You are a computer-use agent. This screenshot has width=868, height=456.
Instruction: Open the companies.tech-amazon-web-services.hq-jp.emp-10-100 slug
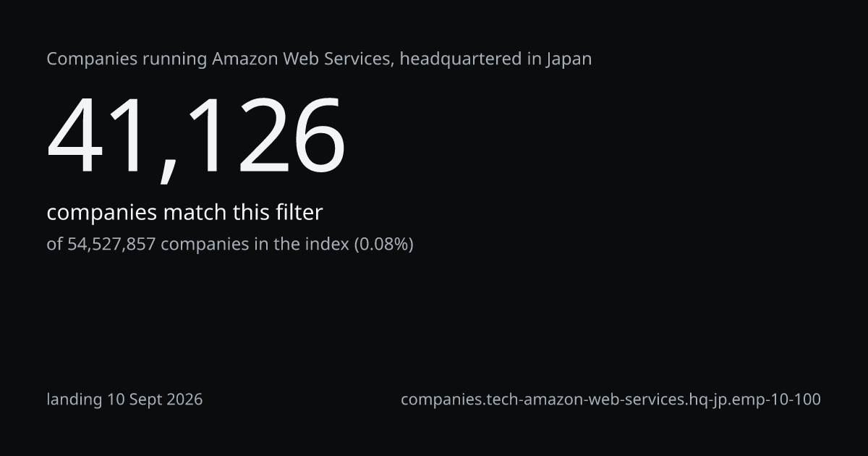pyautogui.click(x=610, y=399)
